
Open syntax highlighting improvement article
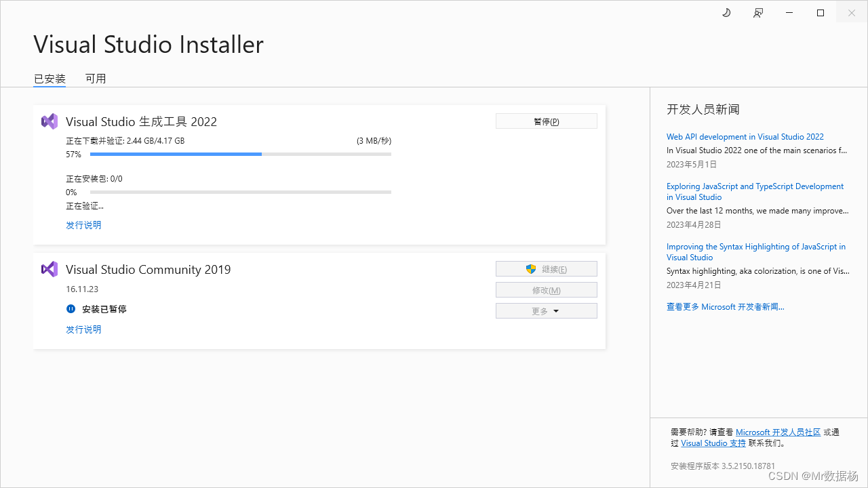(x=755, y=251)
